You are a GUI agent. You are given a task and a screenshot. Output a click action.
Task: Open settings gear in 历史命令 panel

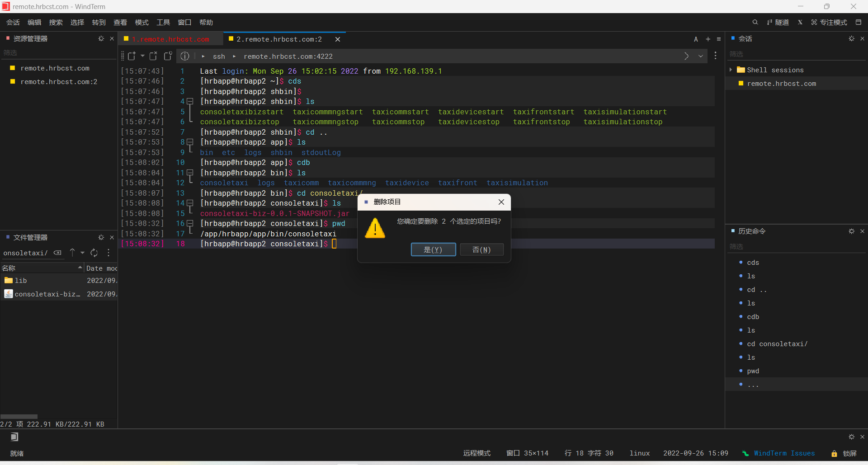851,231
